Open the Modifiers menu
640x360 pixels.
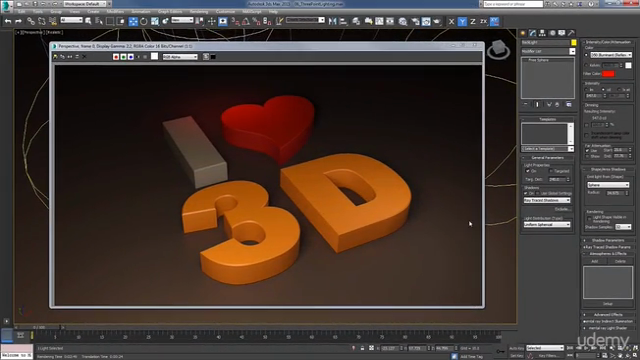click(x=115, y=11)
